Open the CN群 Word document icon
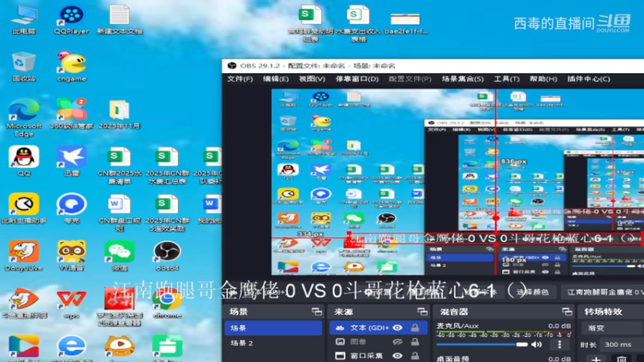The width and height of the screenshot is (644, 362). coord(119,213)
